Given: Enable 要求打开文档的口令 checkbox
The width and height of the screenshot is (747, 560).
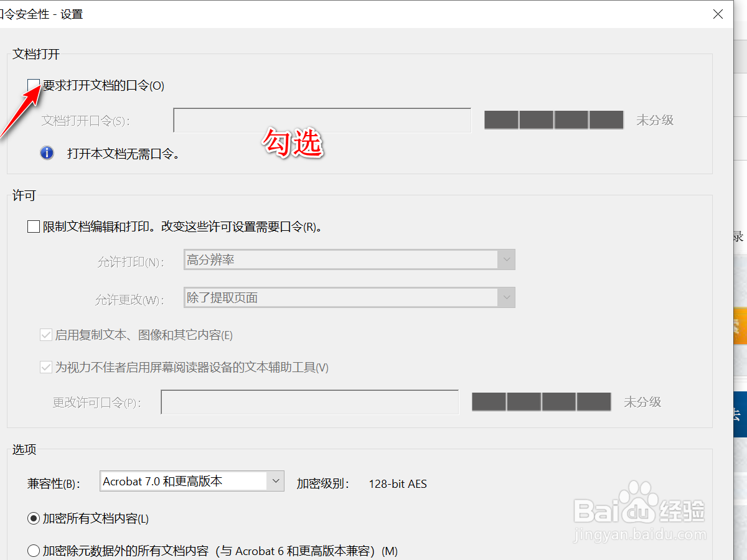Looking at the screenshot, I should pos(34,84).
